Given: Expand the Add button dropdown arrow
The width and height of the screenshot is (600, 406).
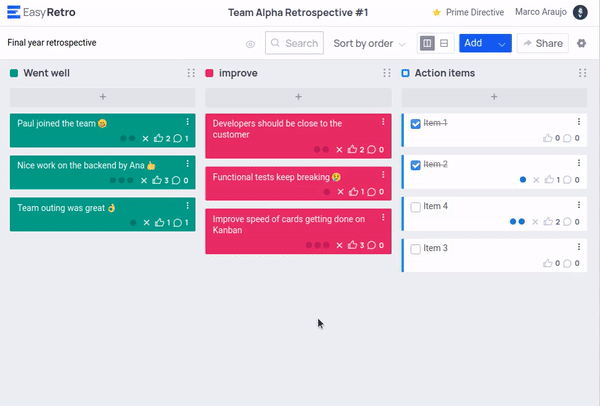Looking at the screenshot, I should 502,44.
